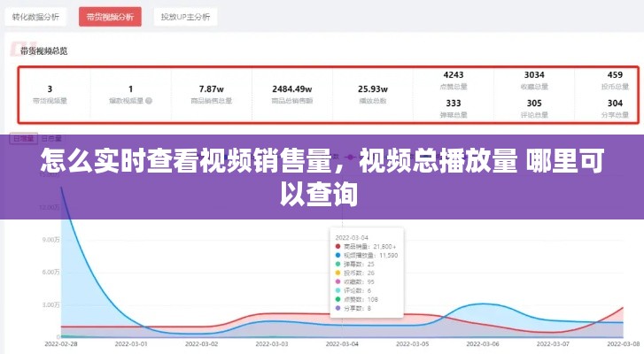Click the 点赞总量 4243 stat

[x=454, y=80]
